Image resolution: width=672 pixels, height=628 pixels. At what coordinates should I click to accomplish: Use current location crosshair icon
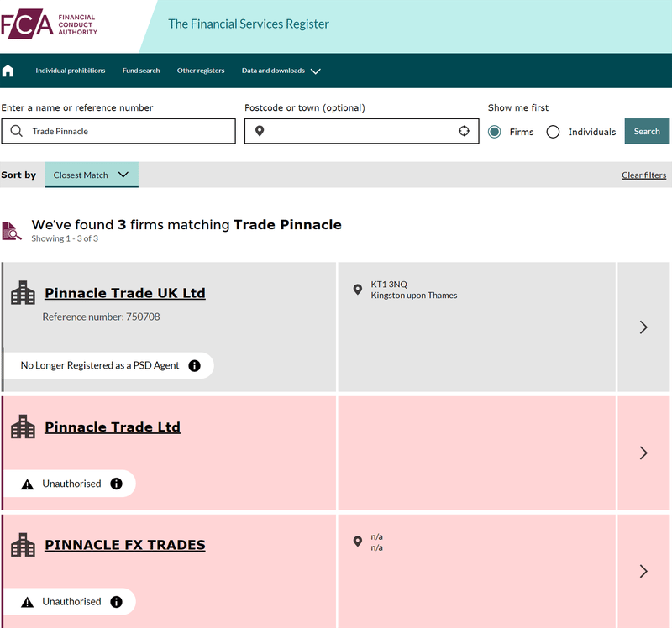click(464, 131)
